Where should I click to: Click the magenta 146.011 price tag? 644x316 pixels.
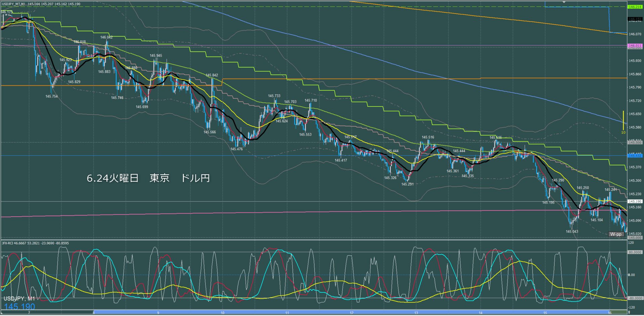[x=635, y=46]
